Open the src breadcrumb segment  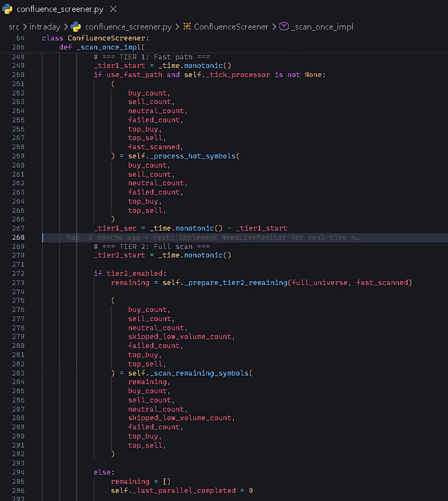point(14,27)
